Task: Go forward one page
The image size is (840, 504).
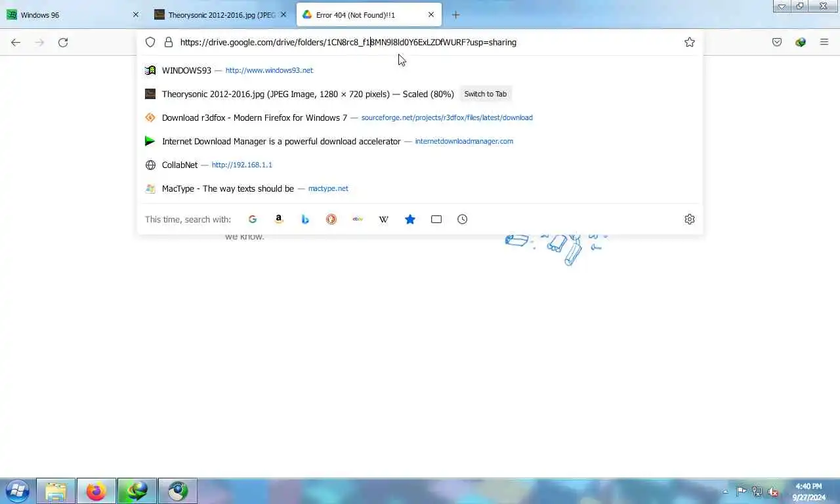Action: click(39, 42)
